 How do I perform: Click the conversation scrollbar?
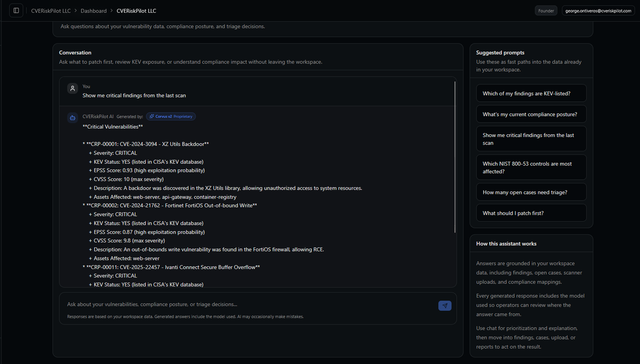tap(455, 157)
